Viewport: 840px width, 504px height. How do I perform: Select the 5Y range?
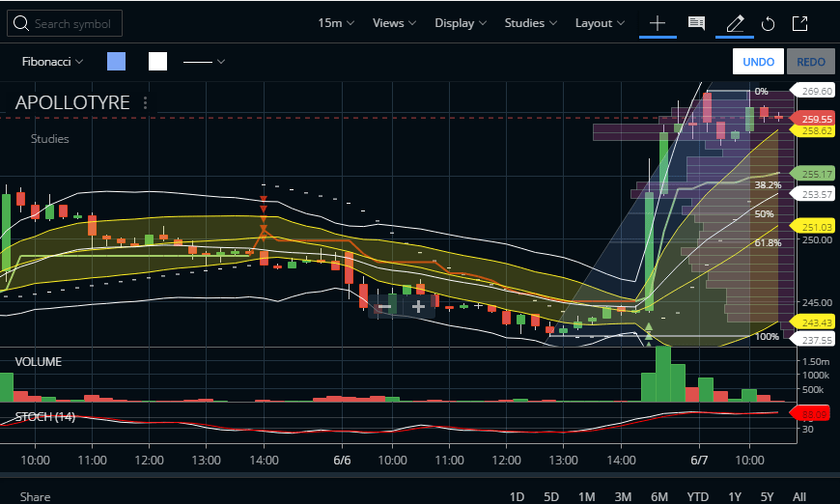pyautogui.click(x=768, y=497)
